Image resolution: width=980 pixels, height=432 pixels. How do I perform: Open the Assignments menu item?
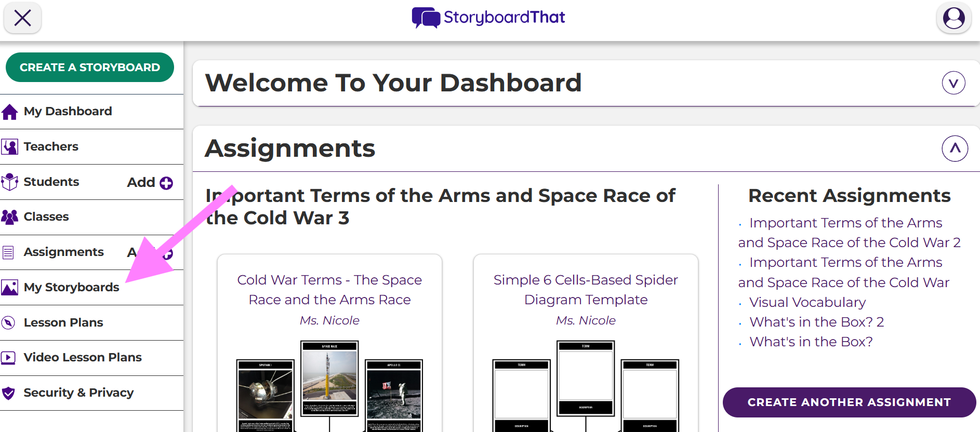[x=64, y=252]
